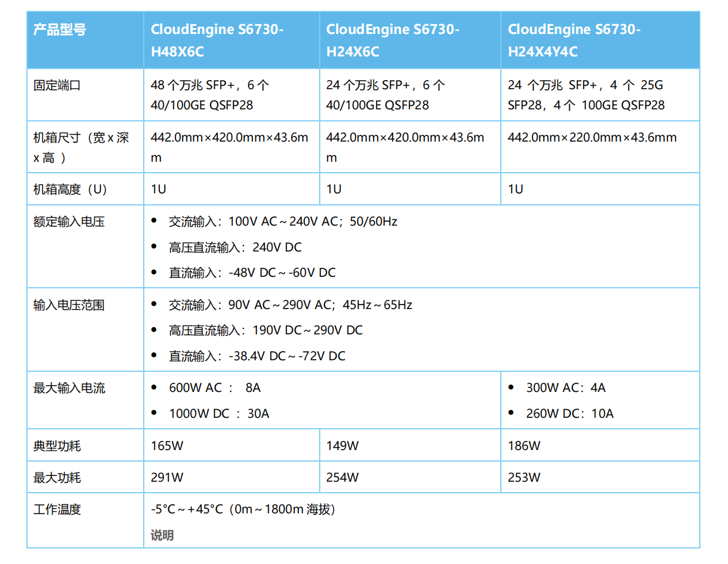Click the 最大功耗 row label

pyautogui.click(x=57, y=478)
